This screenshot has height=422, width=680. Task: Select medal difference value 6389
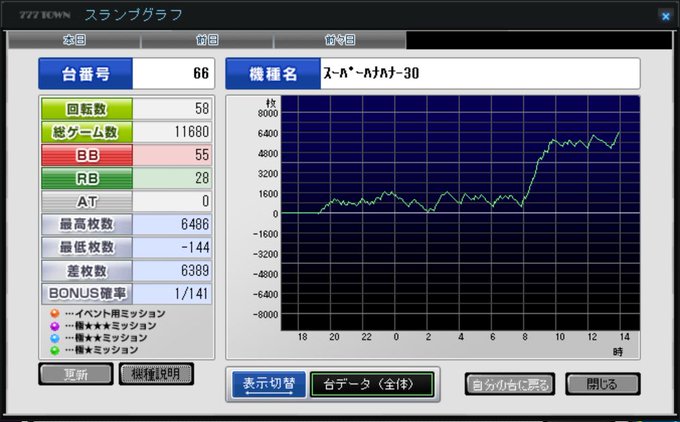pos(195,271)
